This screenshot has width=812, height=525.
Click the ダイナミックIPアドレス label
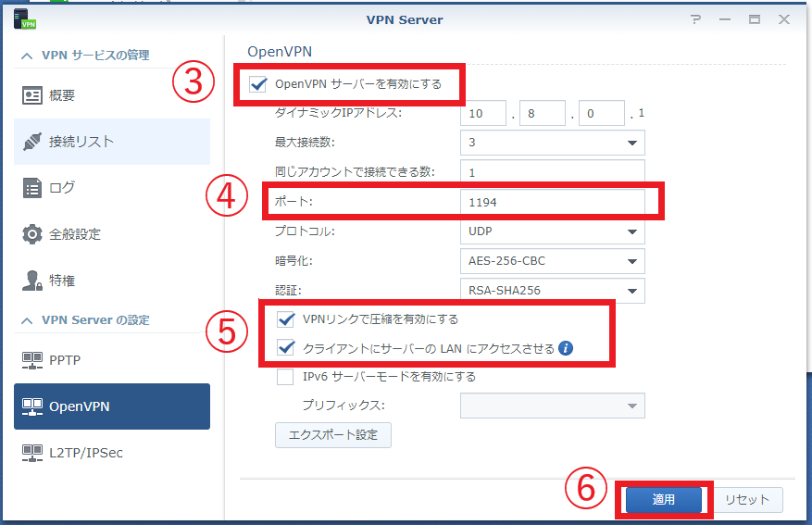tap(338, 113)
